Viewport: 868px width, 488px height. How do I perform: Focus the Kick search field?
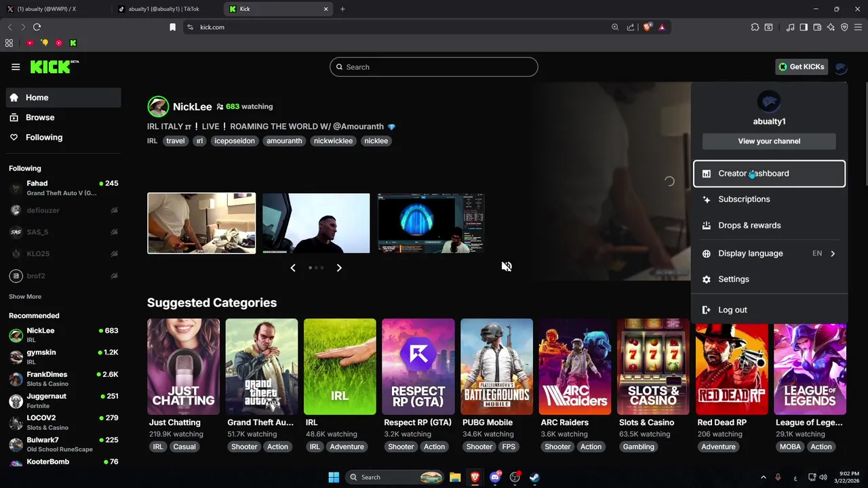(x=434, y=67)
